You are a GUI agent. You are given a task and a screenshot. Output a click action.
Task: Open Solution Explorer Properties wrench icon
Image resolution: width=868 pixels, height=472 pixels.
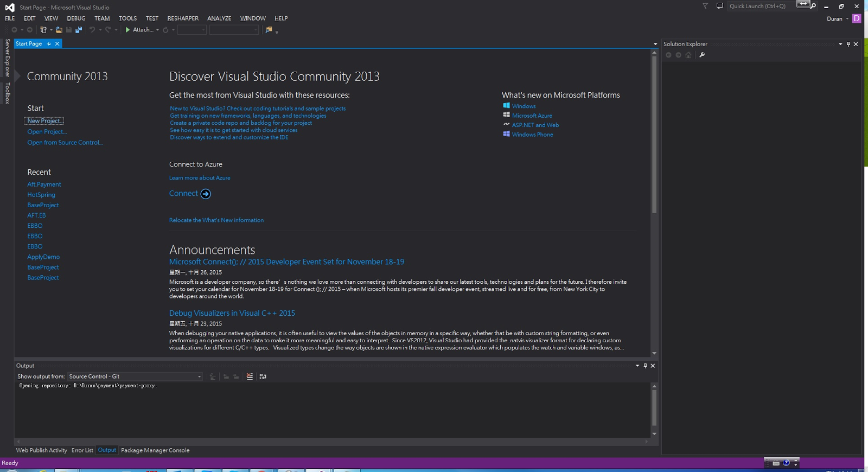point(702,55)
